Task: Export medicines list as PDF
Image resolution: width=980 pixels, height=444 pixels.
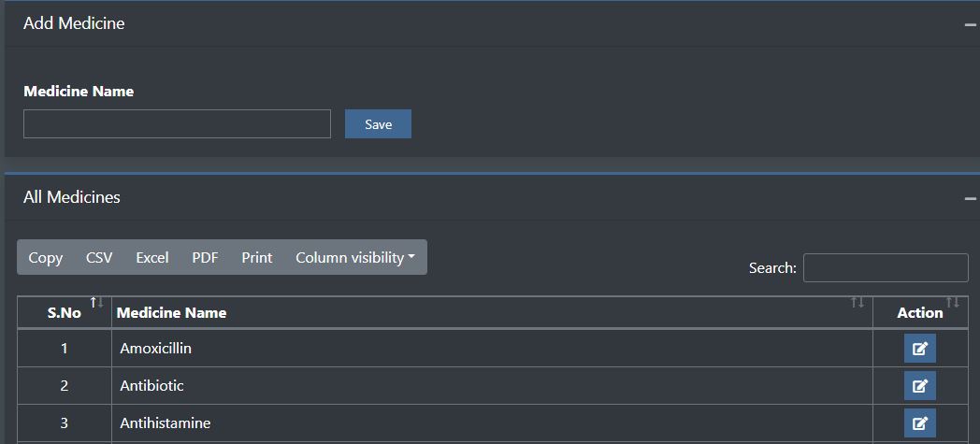Action: click(205, 257)
